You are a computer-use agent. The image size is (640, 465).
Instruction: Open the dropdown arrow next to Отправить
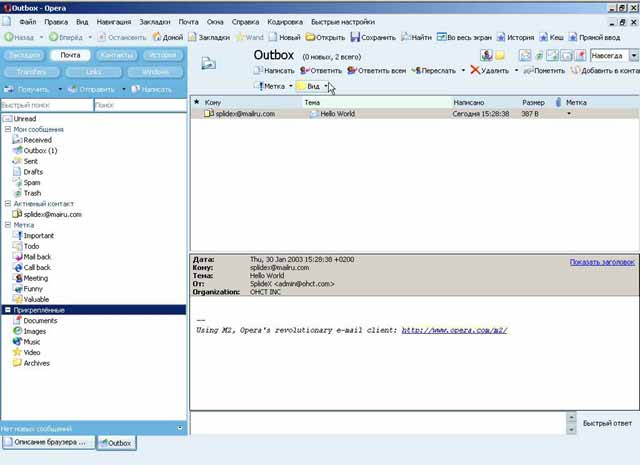click(x=124, y=89)
